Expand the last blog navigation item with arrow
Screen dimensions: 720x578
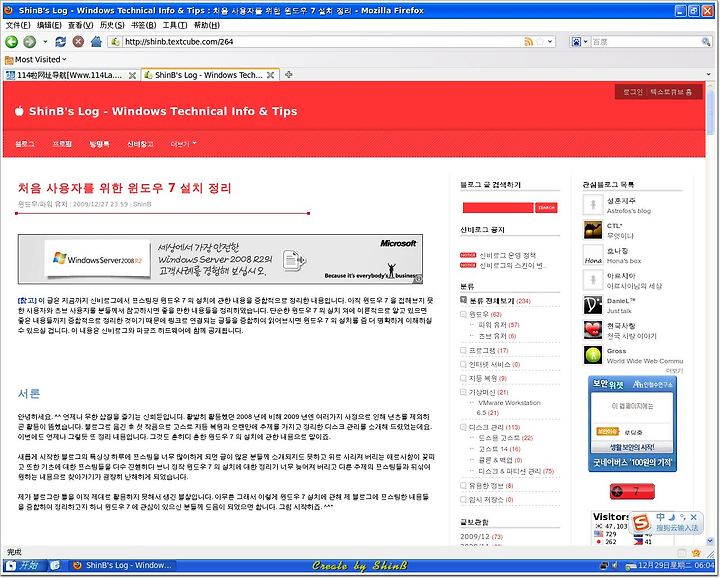coord(183,144)
